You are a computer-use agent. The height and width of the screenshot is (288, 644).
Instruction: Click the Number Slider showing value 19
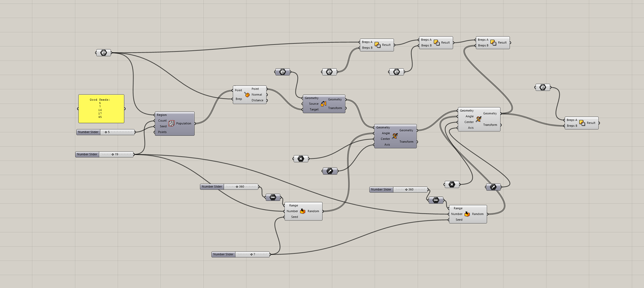click(105, 154)
